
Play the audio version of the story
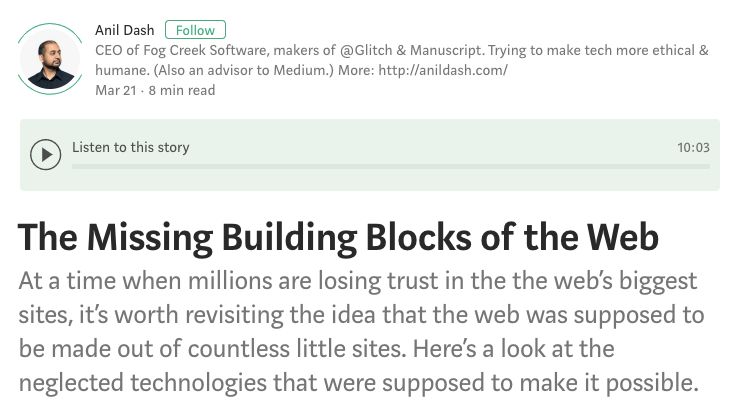pyautogui.click(x=45, y=155)
